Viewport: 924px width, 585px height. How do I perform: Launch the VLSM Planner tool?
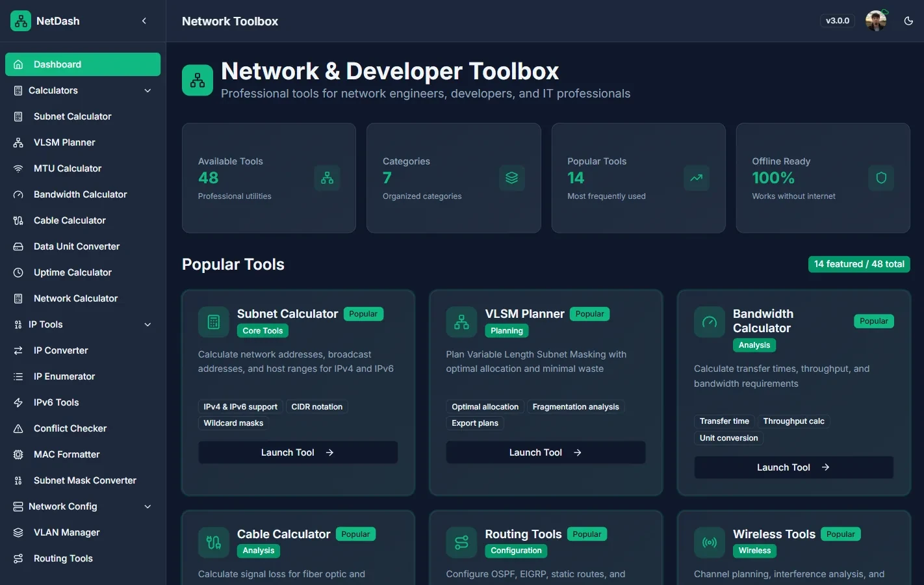click(546, 452)
